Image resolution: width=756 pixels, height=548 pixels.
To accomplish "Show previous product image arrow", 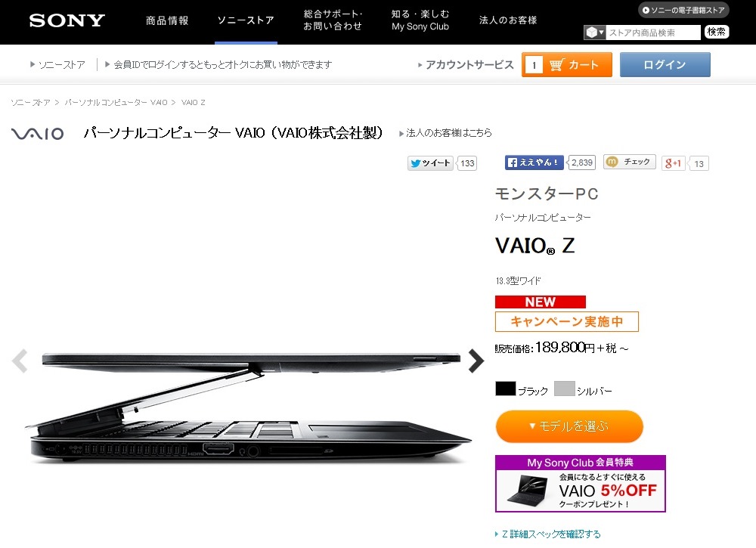I will pos(20,361).
